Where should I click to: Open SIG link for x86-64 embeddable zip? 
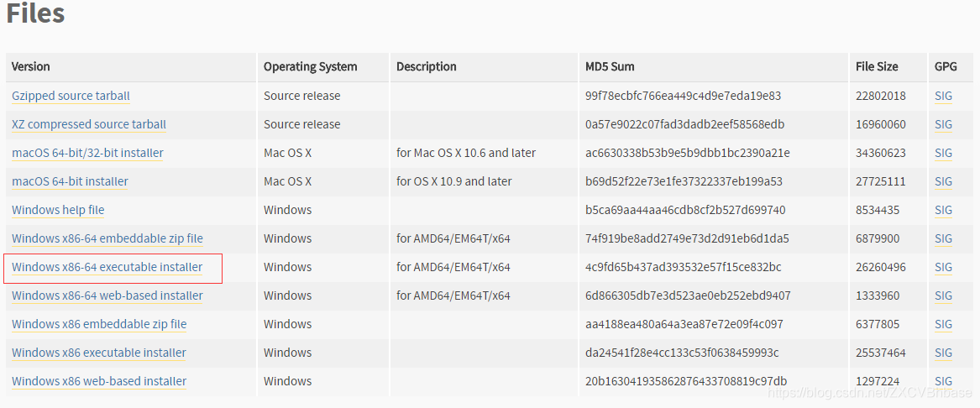click(944, 238)
